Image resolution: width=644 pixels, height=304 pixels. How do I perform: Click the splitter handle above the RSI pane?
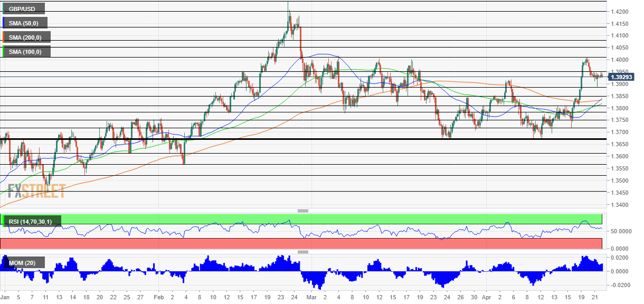(x=303, y=211)
